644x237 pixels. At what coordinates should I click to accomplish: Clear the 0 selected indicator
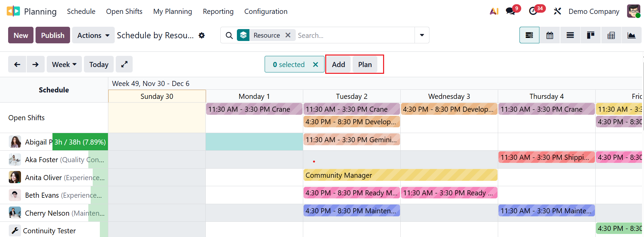[315, 64]
